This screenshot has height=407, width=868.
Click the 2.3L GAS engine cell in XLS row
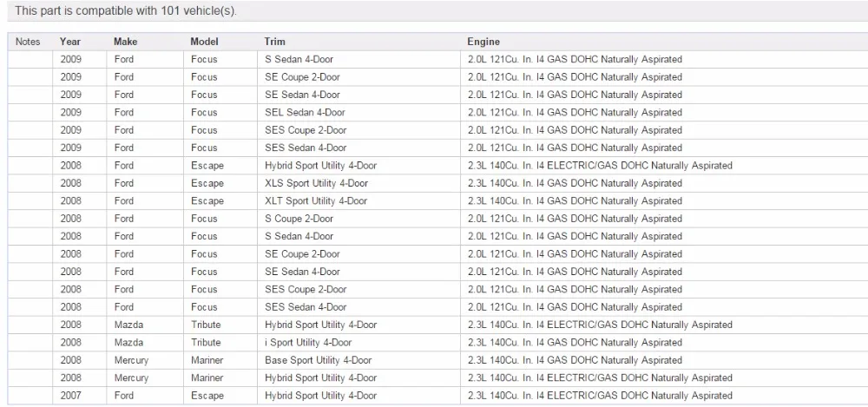(x=575, y=183)
